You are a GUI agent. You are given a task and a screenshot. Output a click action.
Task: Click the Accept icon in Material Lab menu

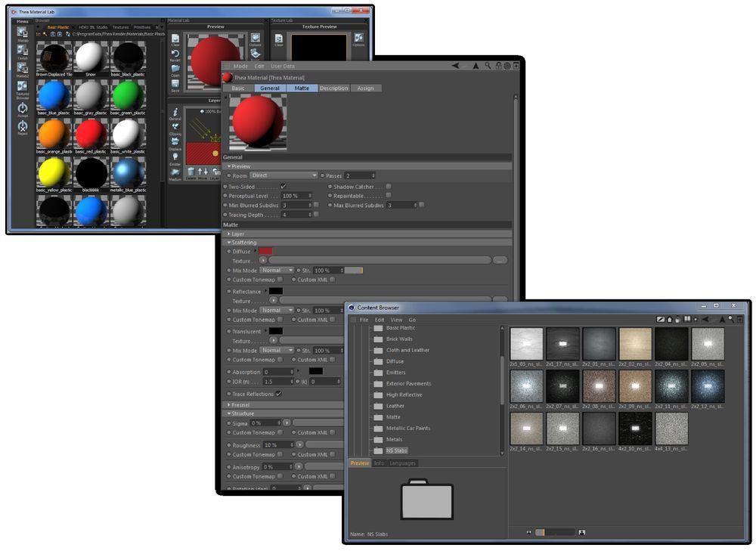coord(23,109)
